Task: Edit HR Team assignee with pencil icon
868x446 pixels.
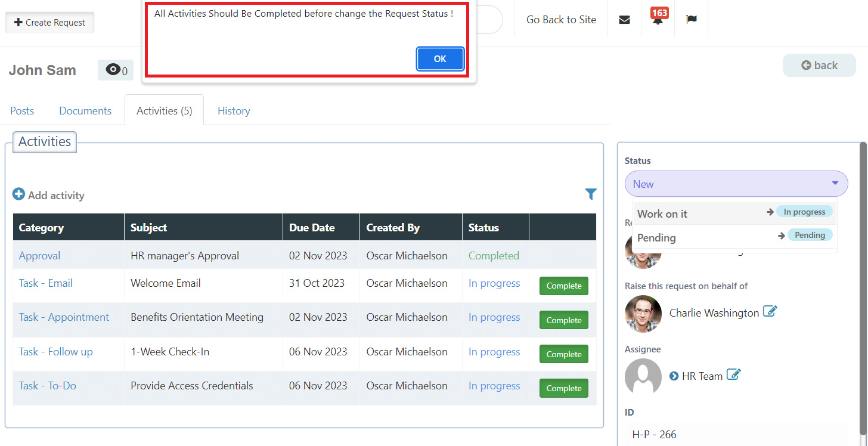Action: 734,375
